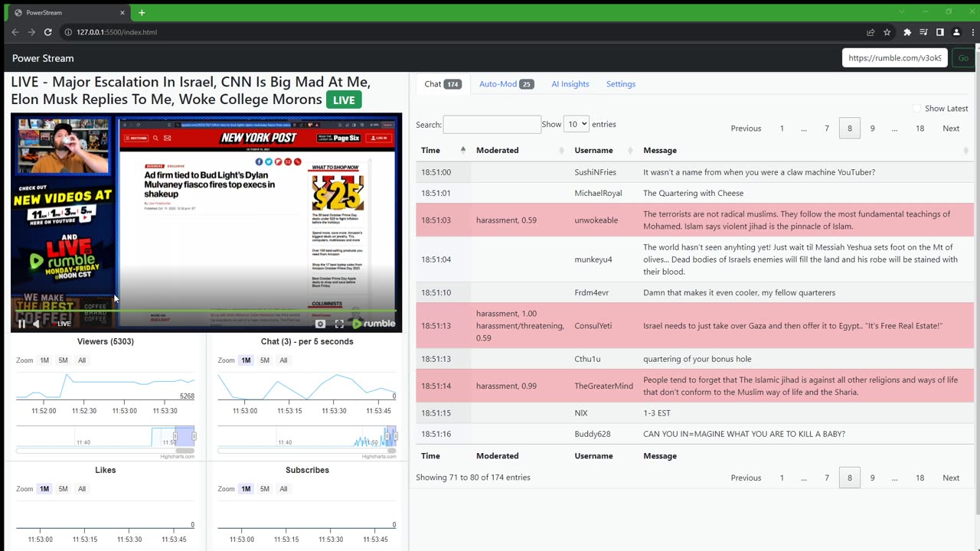
Task: Open the entries-per-page dropdown
Action: click(x=576, y=124)
